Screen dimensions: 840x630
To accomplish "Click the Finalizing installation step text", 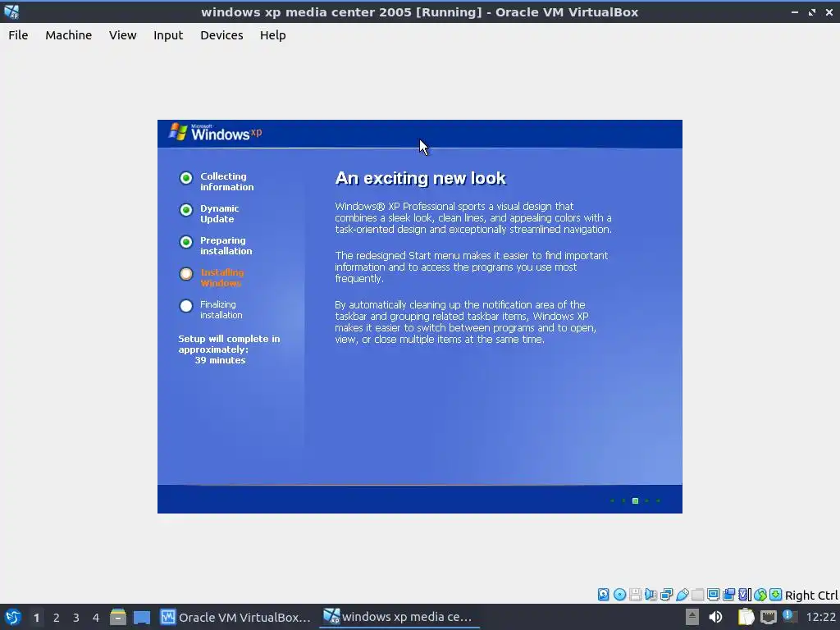I will point(221,309).
